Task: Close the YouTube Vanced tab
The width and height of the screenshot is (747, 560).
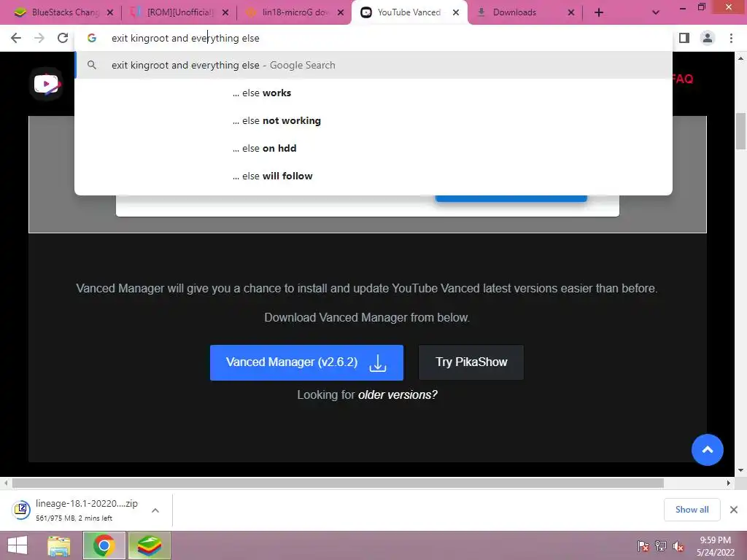Action: coord(456,12)
